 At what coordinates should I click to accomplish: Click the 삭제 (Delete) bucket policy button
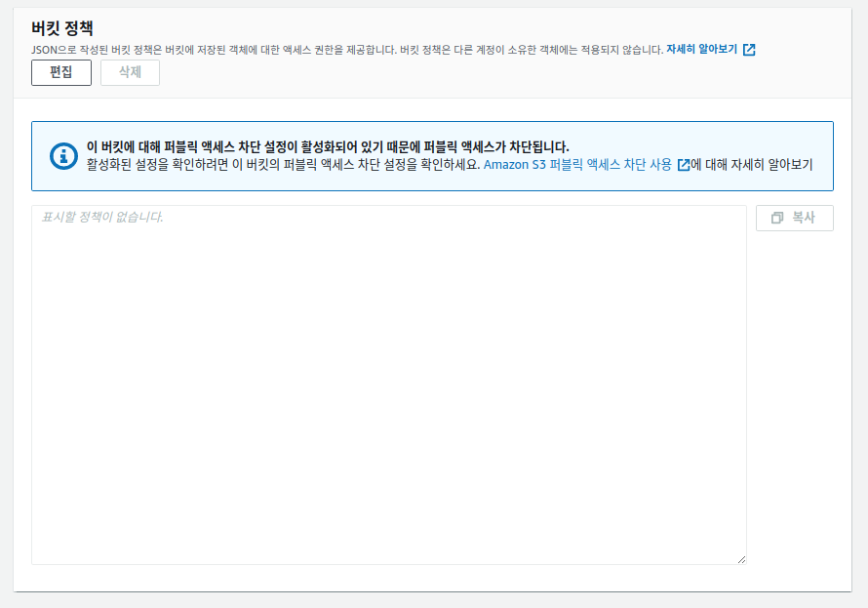[130, 72]
